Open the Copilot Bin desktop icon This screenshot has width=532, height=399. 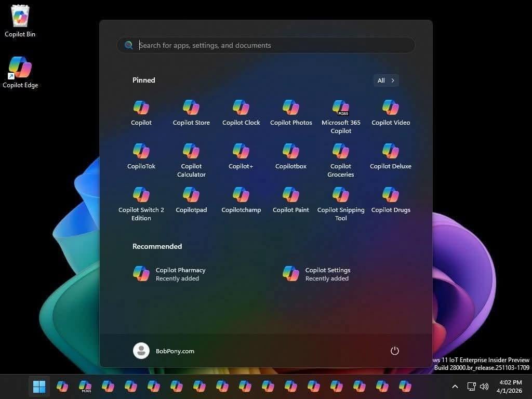20,21
